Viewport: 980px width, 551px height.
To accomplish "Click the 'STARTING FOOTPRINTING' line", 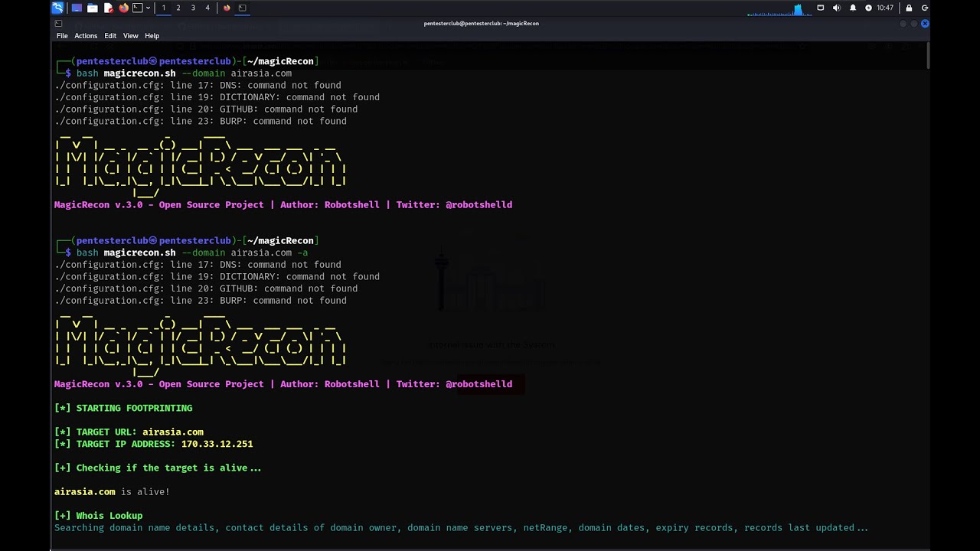I will [123, 408].
